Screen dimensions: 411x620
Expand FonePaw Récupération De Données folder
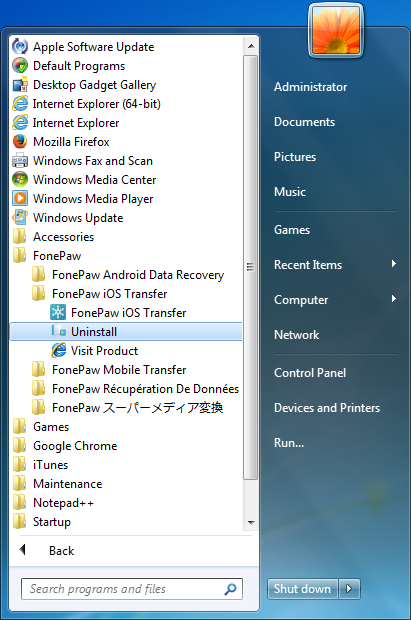click(135, 388)
